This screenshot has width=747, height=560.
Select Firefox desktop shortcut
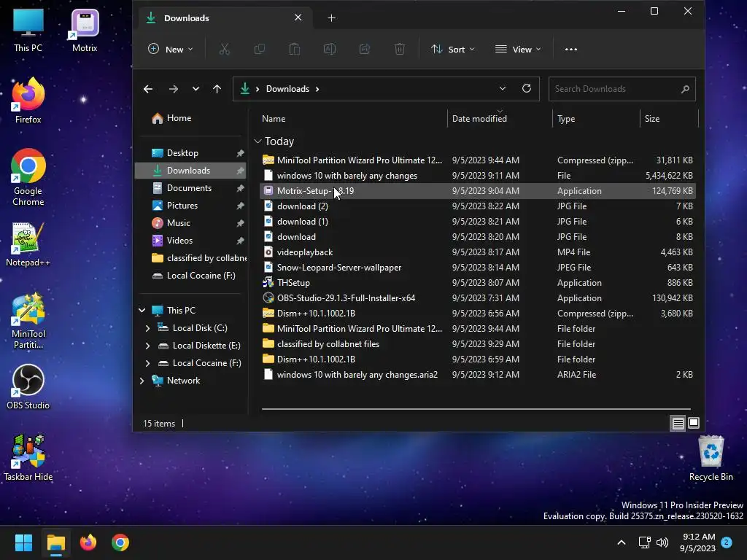(x=28, y=101)
